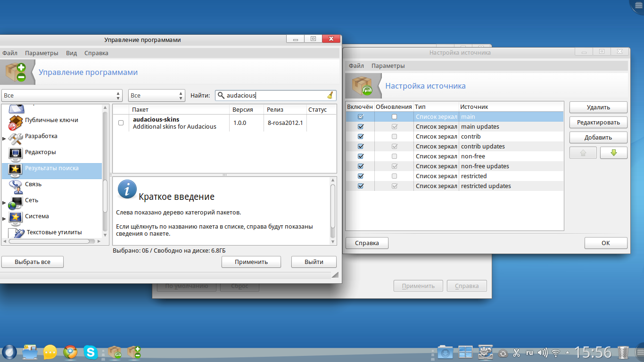The height and width of the screenshot is (362, 644).
Task: Click the Текстовые утилиты pen icon
Action: [17, 233]
